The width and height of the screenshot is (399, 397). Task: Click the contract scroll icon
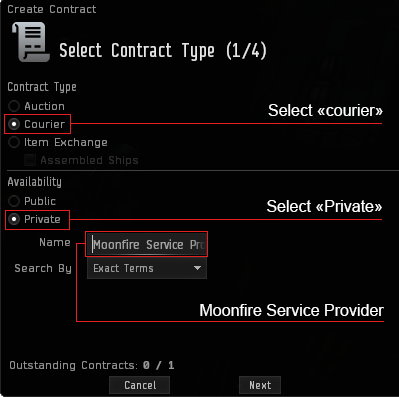[31, 42]
